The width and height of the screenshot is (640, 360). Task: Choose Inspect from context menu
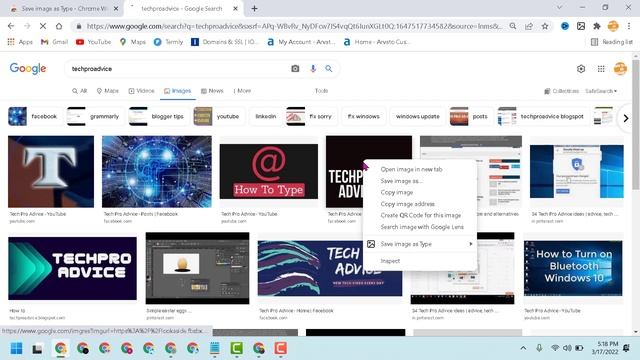point(390,261)
